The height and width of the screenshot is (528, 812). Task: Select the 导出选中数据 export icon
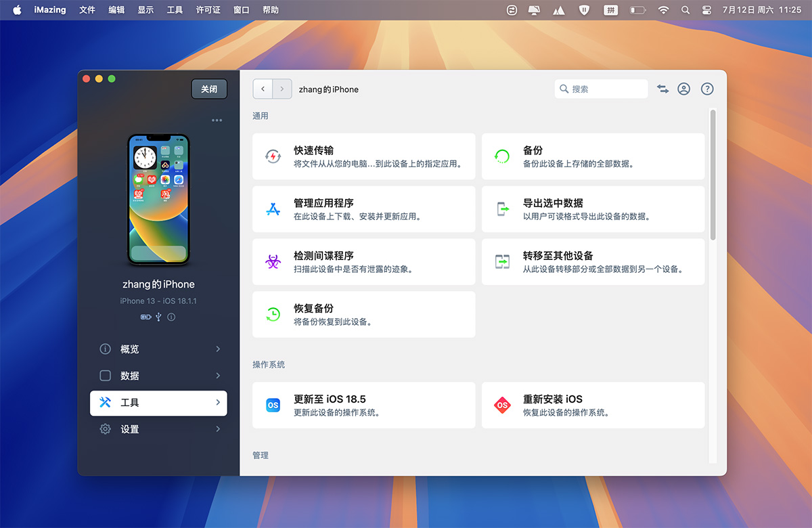(x=502, y=209)
